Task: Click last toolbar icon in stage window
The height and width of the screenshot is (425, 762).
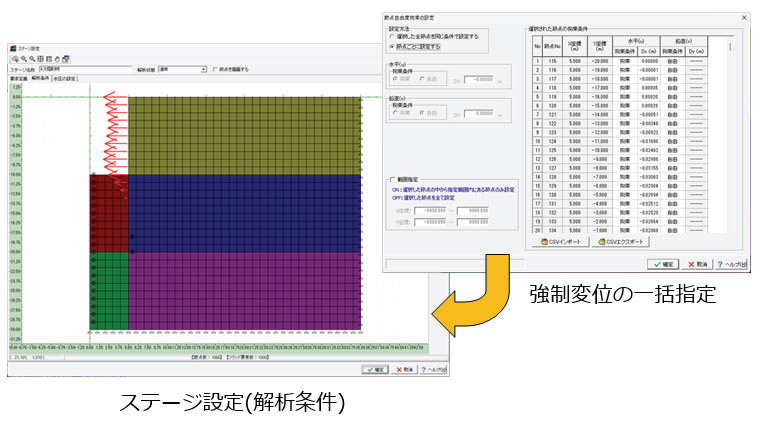Action: coord(66,59)
